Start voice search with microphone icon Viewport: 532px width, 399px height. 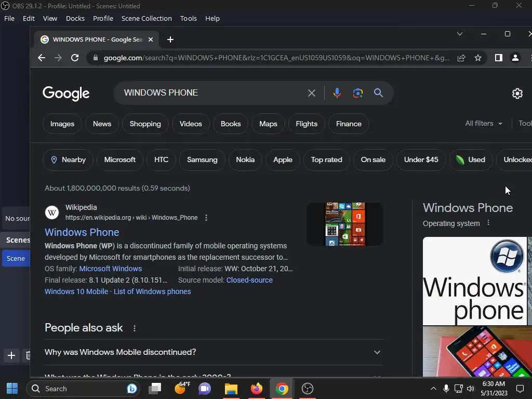337,93
